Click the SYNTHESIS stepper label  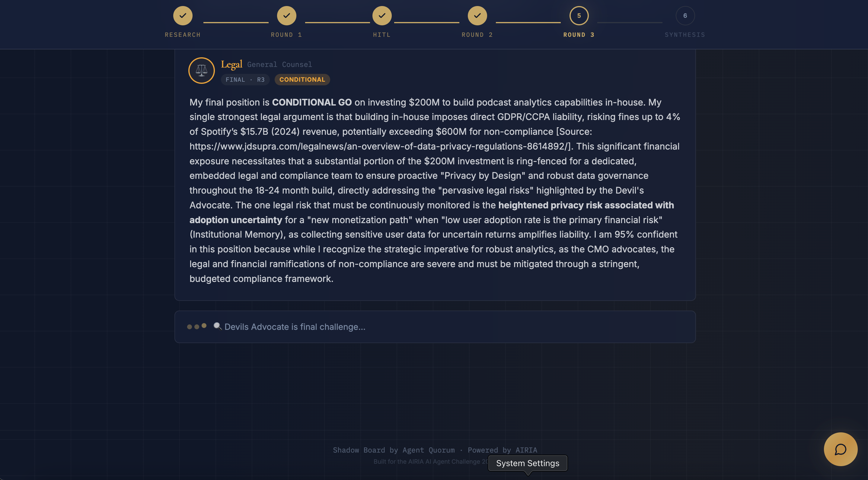tap(685, 35)
